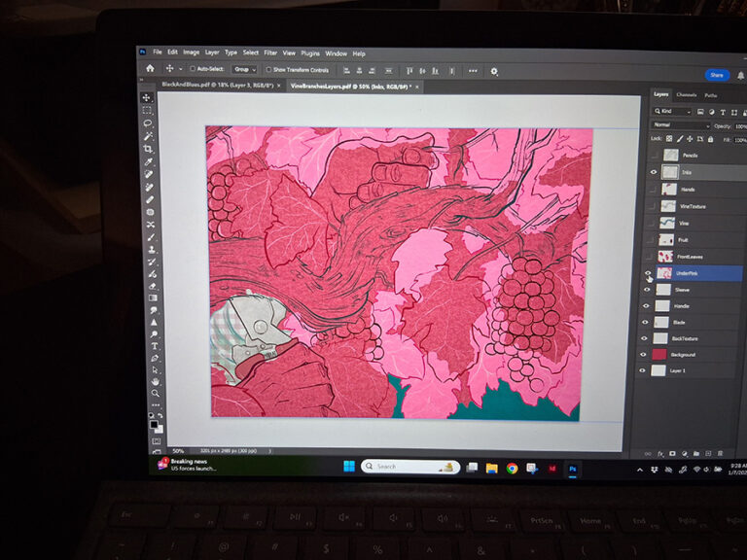Open the Group auto-select dropdown
Screen dimensions: 747x560
[242, 70]
